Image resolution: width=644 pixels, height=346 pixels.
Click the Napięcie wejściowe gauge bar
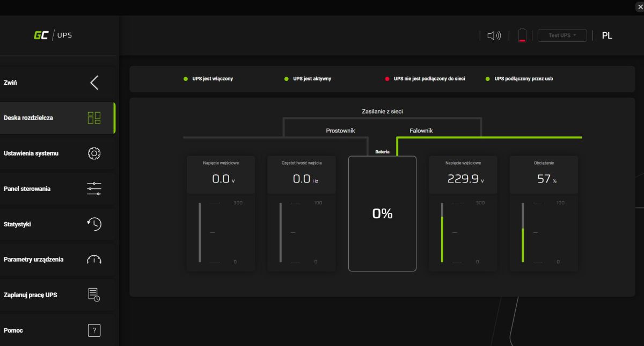coord(200,232)
